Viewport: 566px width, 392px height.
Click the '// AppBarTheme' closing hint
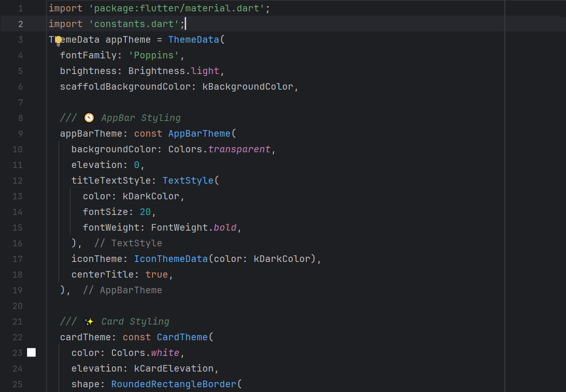click(123, 290)
